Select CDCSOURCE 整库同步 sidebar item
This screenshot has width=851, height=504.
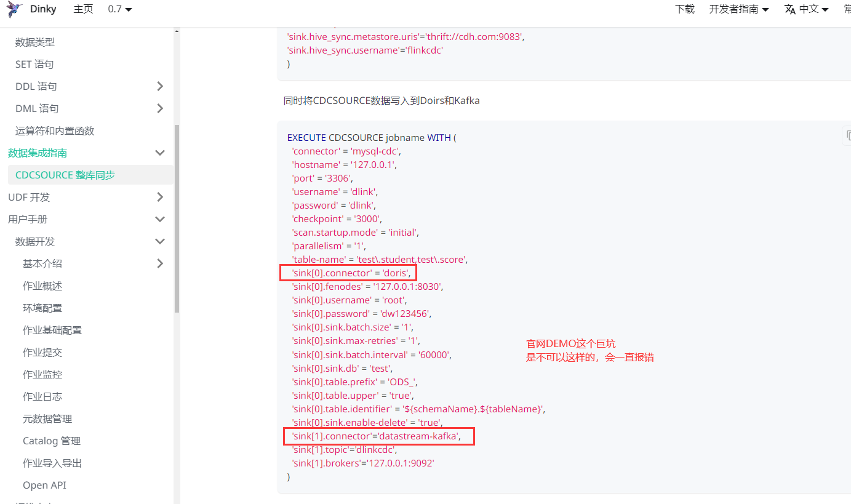click(90, 175)
